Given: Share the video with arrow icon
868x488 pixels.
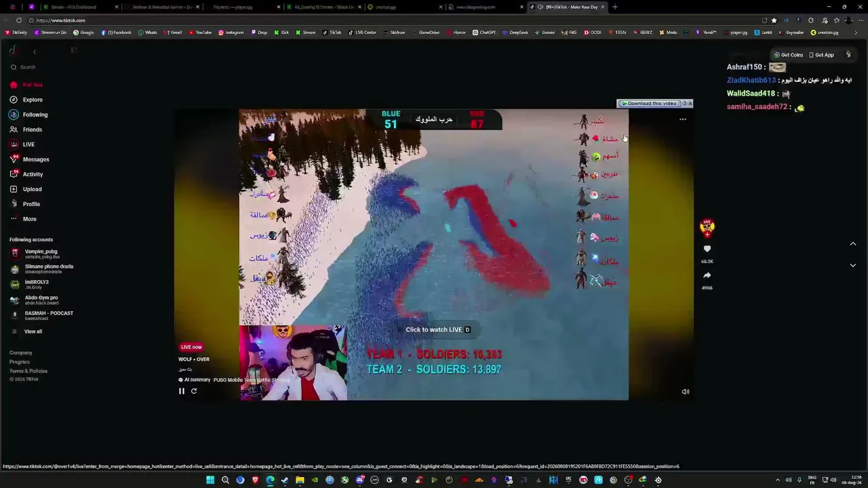Looking at the screenshot, I should (x=707, y=275).
